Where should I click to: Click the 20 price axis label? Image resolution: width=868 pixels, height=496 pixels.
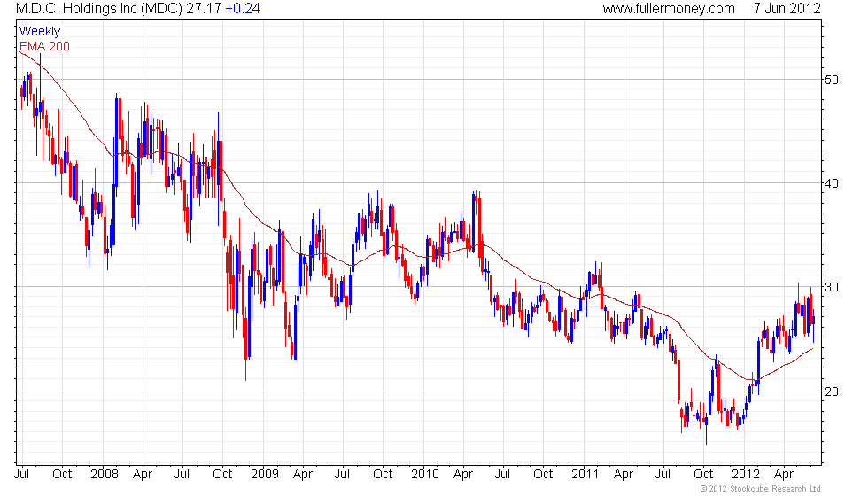point(831,391)
